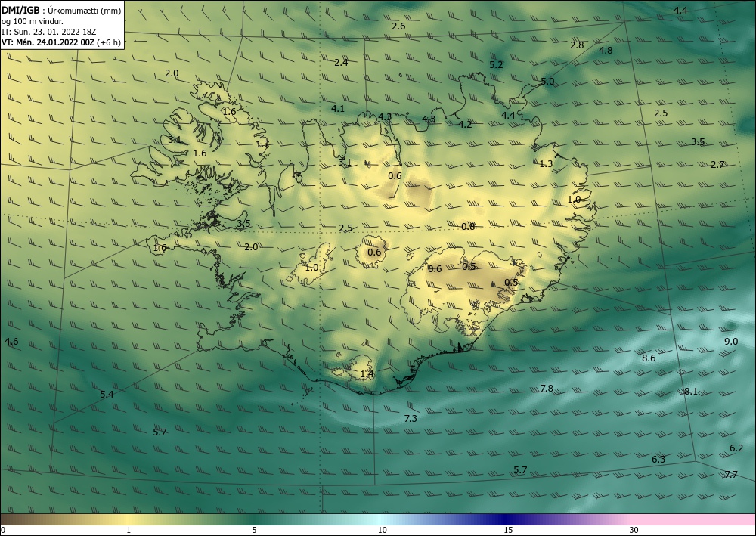Click the 1.3 value in east Iceland
The height and width of the screenshot is (536, 756).
(x=546, y=164)
